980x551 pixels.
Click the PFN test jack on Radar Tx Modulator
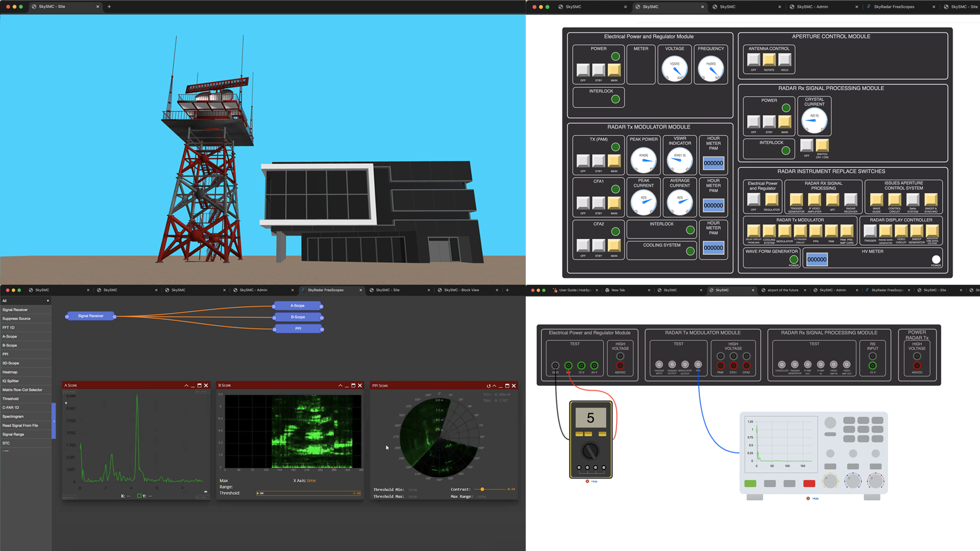698,365
